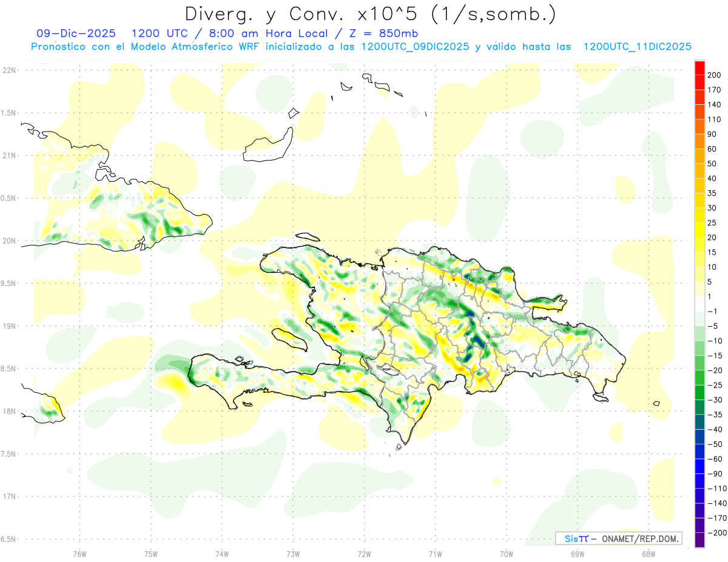Click the white color bar segment between 1 and -1
Viewport: 728px width, 562px height.
[699, 304]
